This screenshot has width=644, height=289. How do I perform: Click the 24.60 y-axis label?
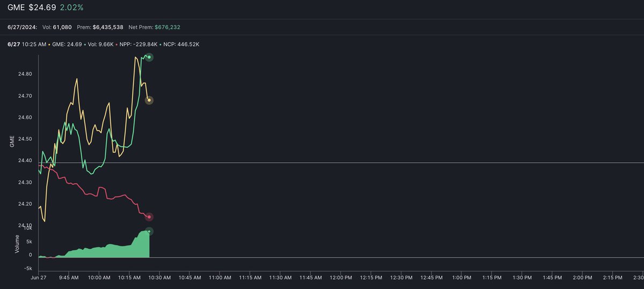(x=25, y=118)
